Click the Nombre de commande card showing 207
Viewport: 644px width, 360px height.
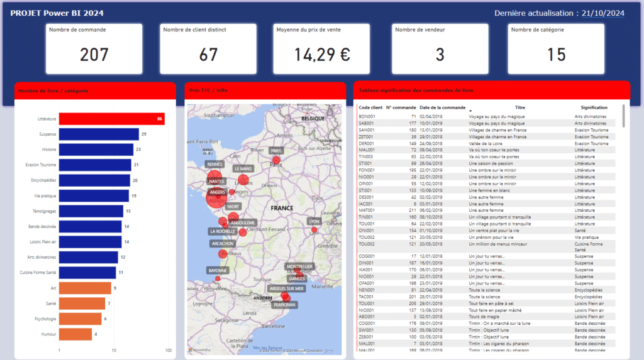click(94, 49)
